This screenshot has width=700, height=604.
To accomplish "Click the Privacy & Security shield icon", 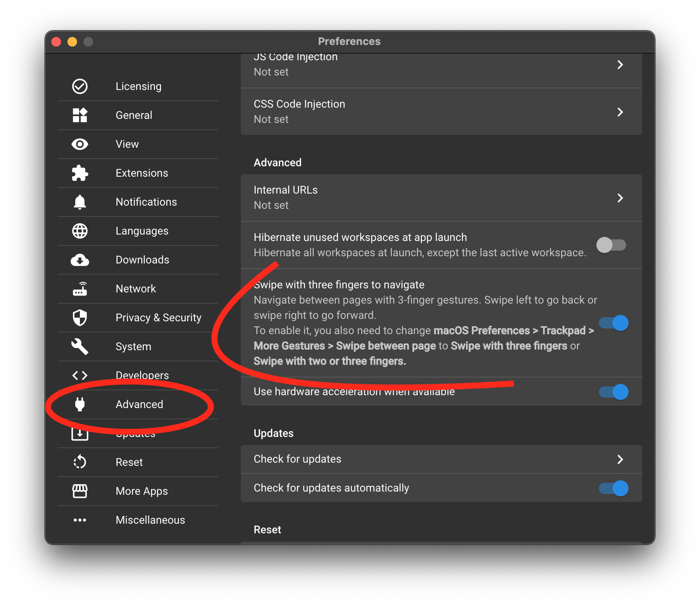I will (80, 318).
